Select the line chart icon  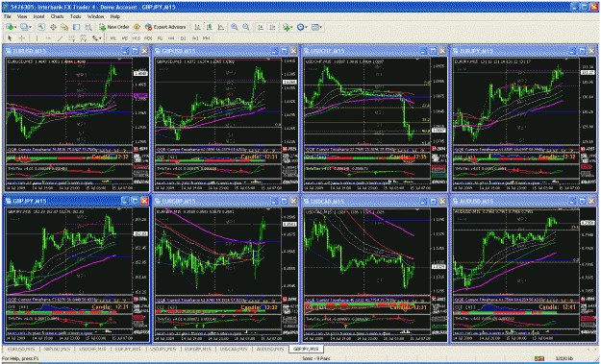[x=221, y=27]
